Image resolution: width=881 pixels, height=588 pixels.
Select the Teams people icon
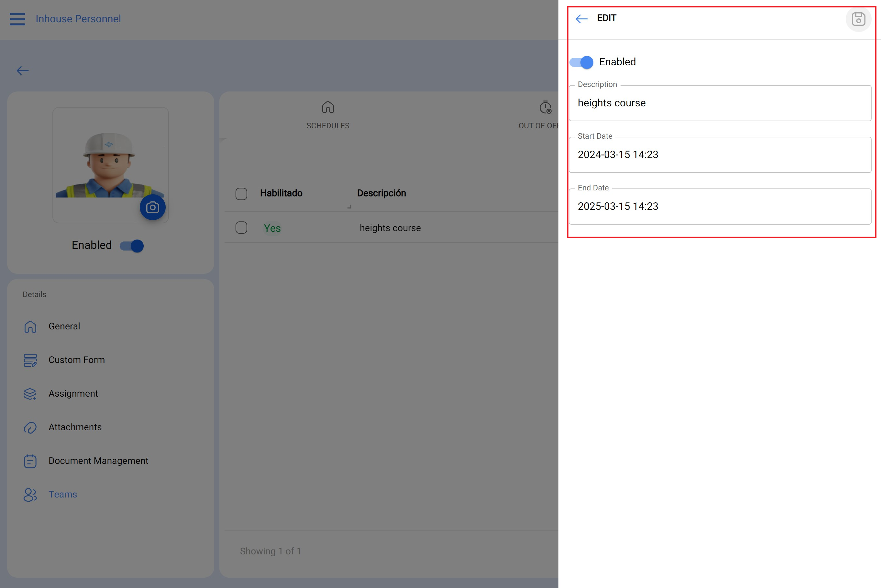tap(30, 495)
